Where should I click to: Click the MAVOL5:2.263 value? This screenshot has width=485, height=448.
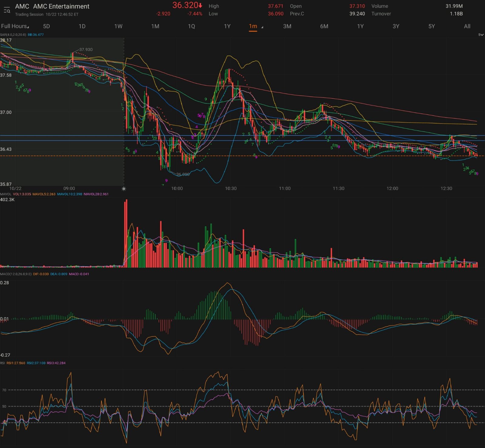(x=44, y=194)
